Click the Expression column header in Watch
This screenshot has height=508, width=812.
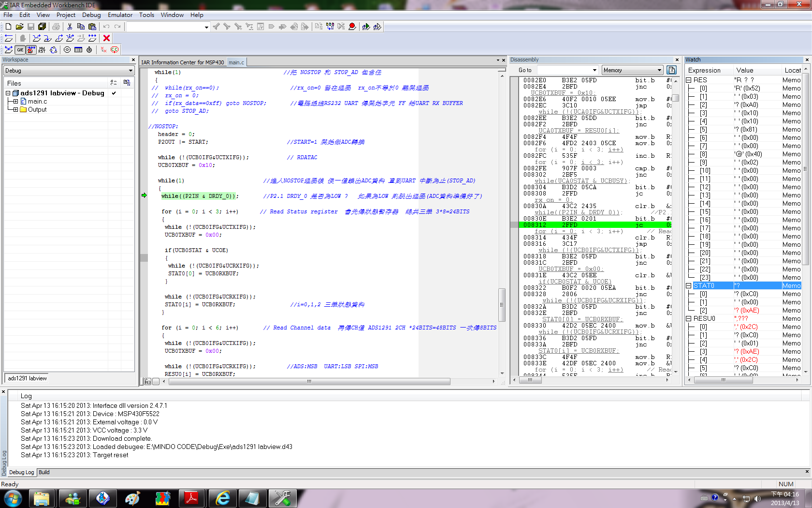coord(709,71)
